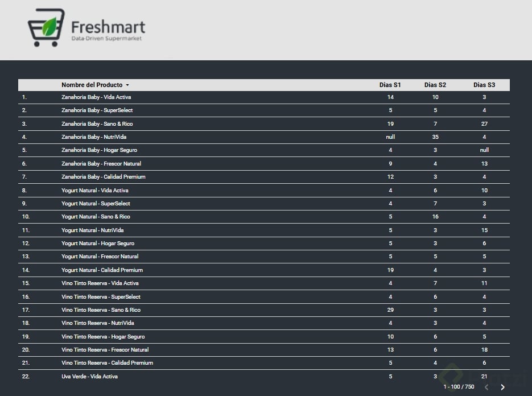Click the Freshmart brand name text

point(108,27)
